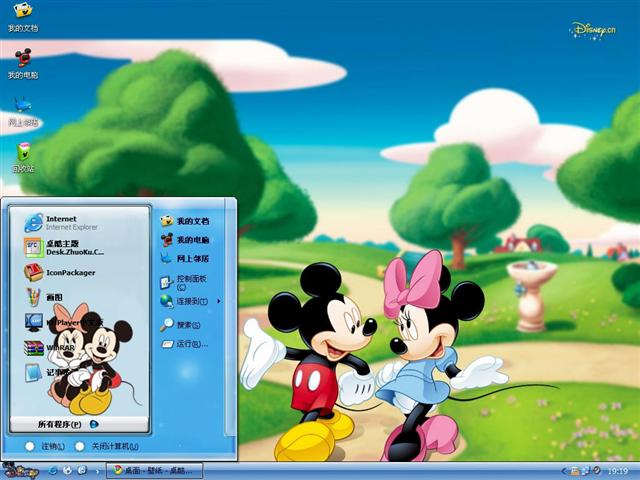Open 控制面板(C) control panel

tap(184, 282)
